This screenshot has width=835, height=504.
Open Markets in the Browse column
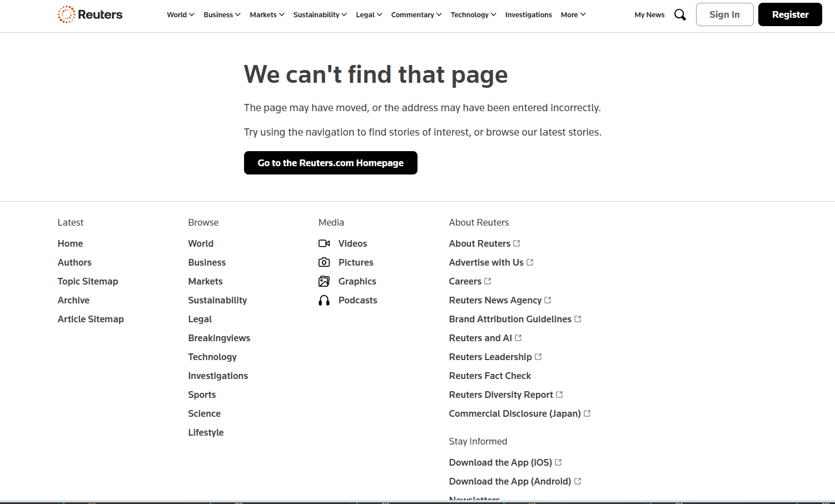[205, 281]
